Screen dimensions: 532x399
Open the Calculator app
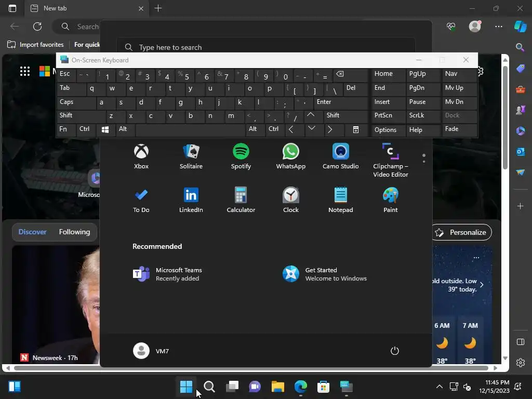tap(241, 200)
